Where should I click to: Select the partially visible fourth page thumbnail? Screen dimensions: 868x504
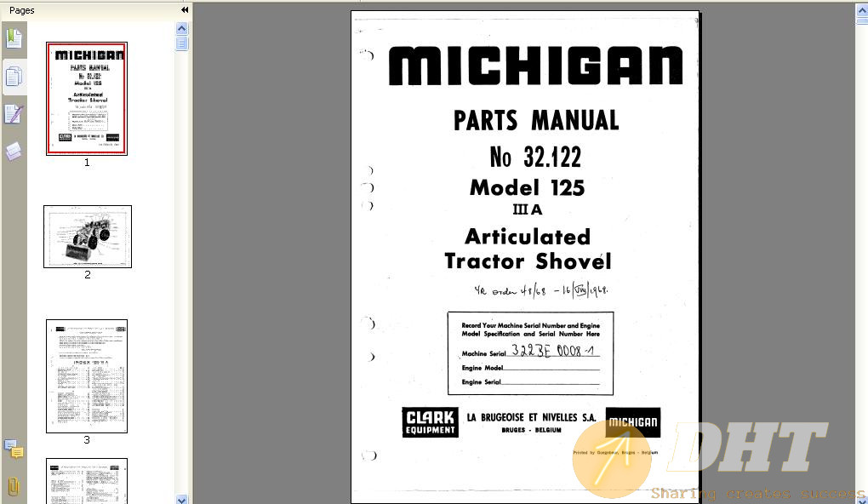87,481
